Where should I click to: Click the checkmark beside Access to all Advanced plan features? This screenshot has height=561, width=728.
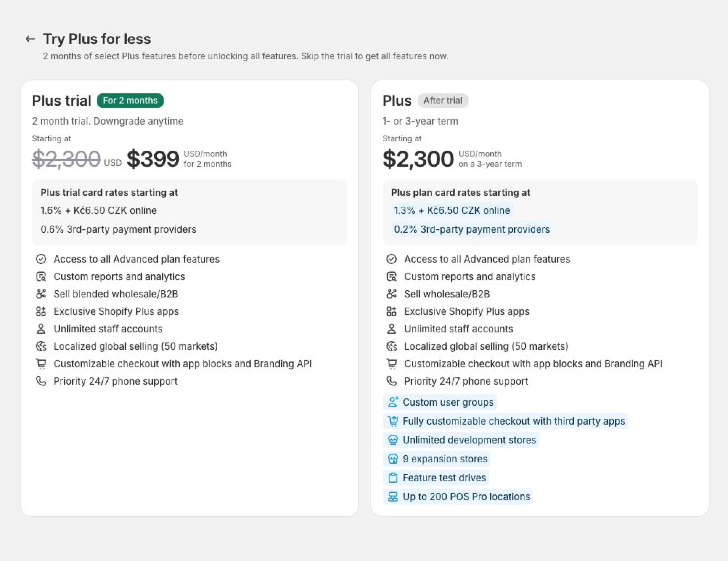click(x=41, y=259)
